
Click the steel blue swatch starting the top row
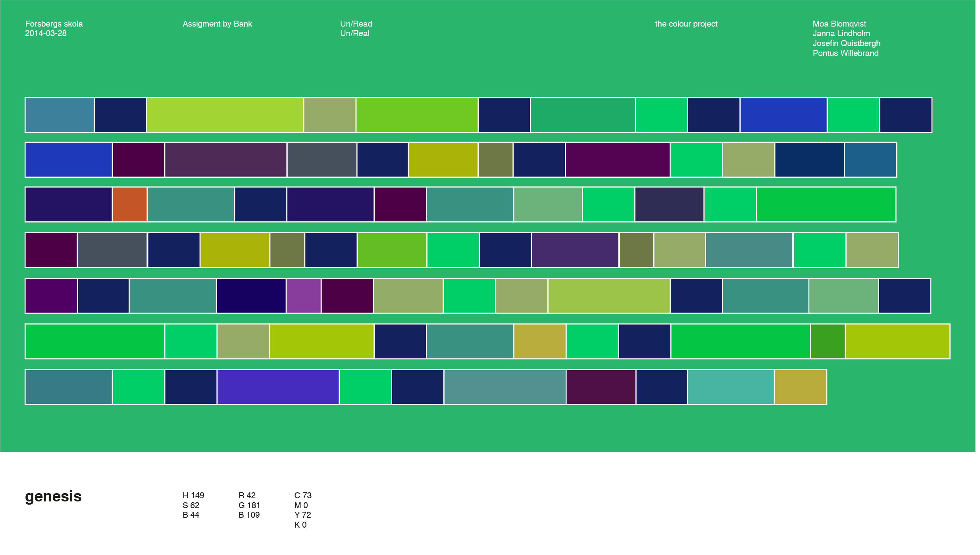(x=60, y=115)
